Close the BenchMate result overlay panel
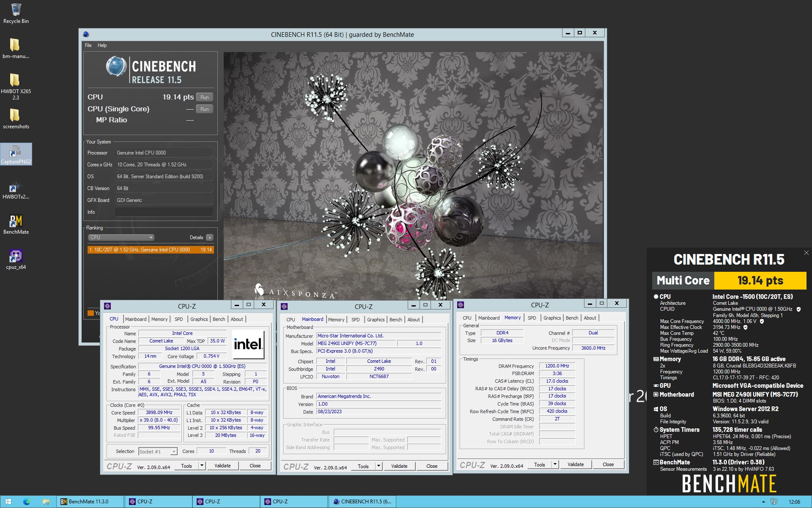This screenshot has height=508, width=812. [806, 253]
